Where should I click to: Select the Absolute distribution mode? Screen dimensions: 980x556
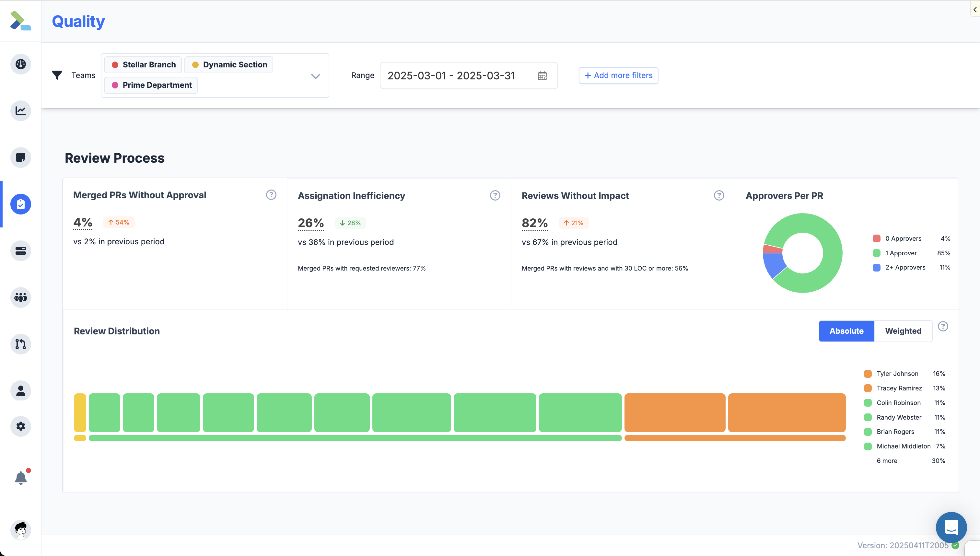tap(846, 331)
